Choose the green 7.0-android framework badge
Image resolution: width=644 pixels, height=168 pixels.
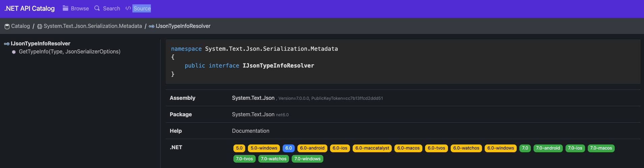(548, 148)
